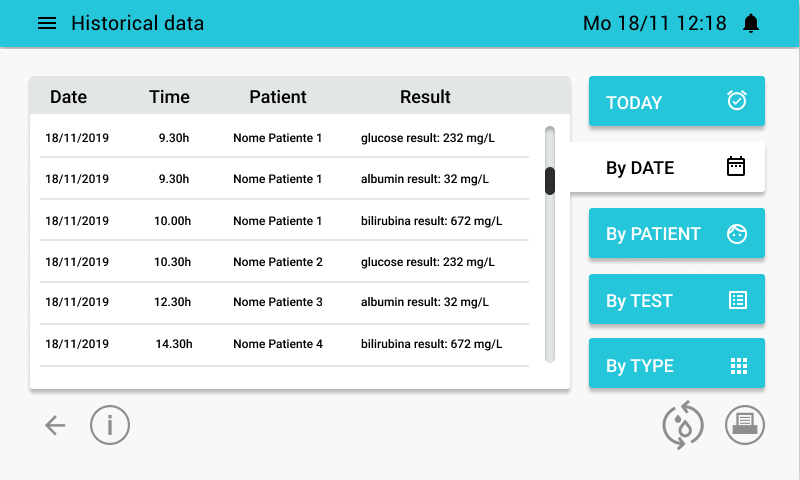
Task: Print results with the printer icon
Action: click(744, 425)
